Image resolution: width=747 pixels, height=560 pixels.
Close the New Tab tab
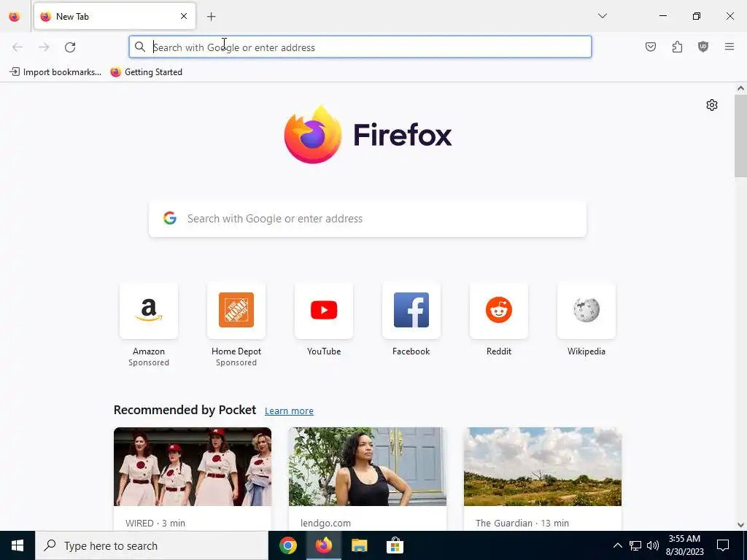(184, 16)
